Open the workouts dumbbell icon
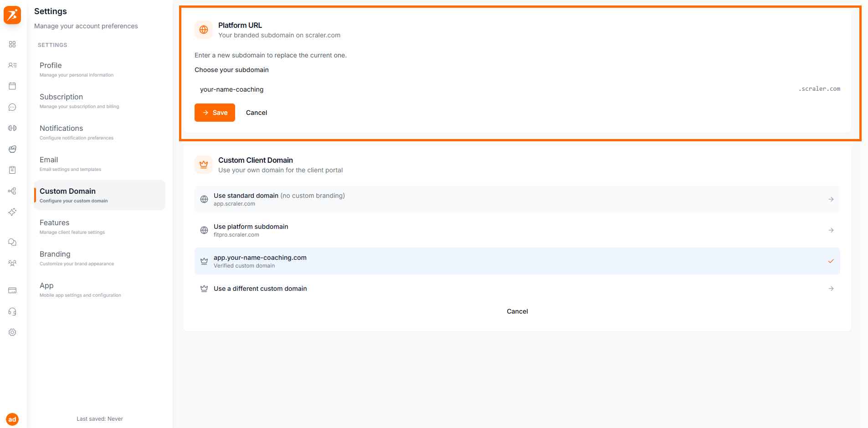The height and width of the screenshot is (428, 868). pos(12,128)
